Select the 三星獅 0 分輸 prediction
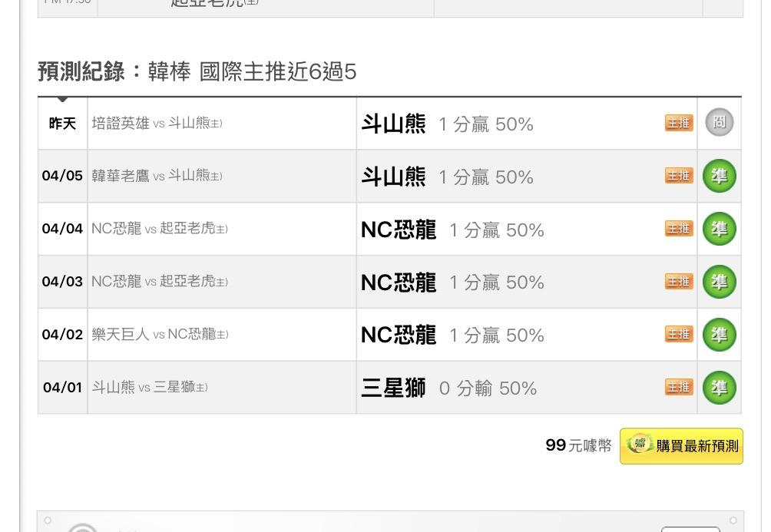771x532 pixels. point(448,388)
